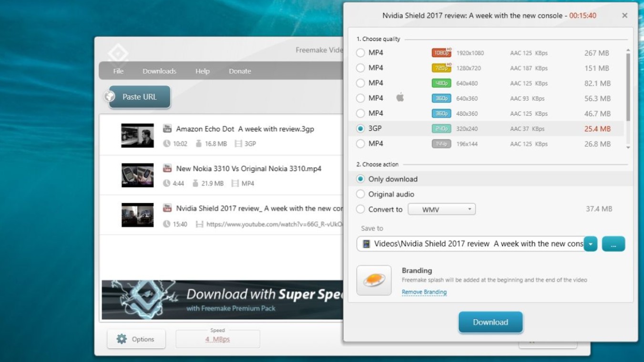This screenshot has height=362, width=644.
Task: Click the 'AAC 187 KBps' audio value
Action: coord(529,68)
